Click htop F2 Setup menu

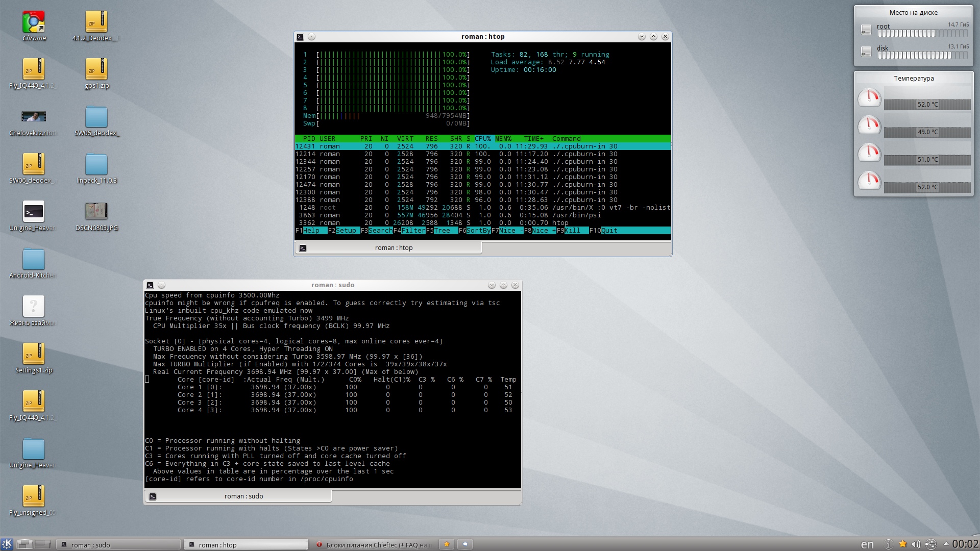tap(346, 231)
